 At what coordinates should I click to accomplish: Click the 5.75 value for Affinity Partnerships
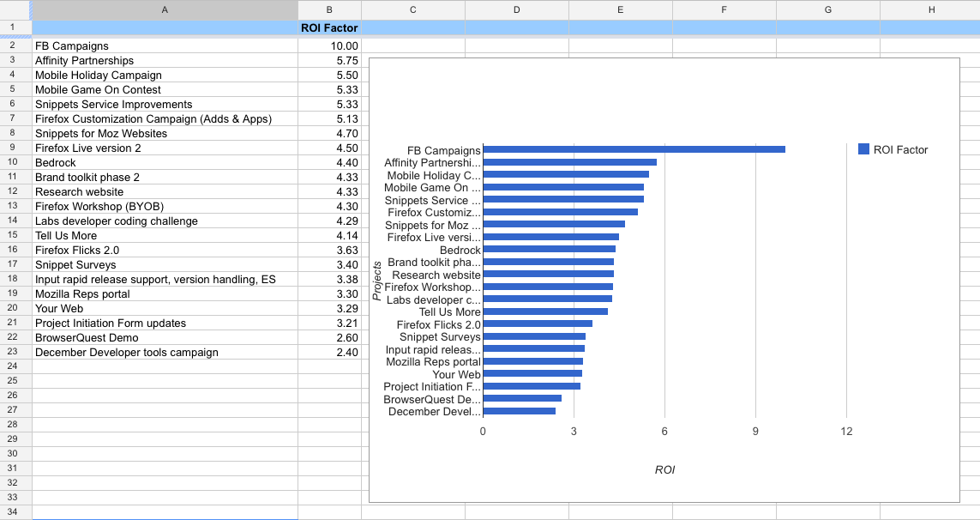tap(329, 61)
